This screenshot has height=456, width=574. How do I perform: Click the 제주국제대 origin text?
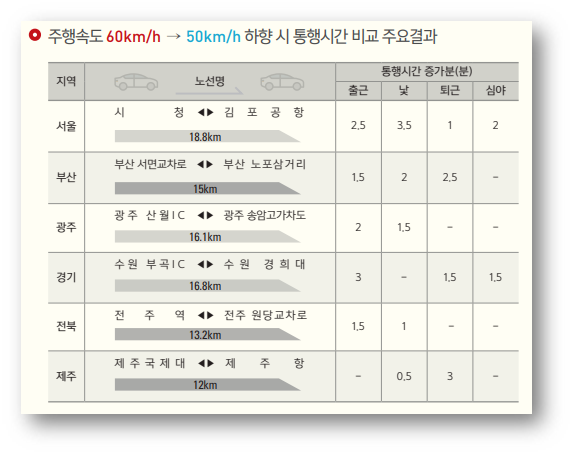150,363
